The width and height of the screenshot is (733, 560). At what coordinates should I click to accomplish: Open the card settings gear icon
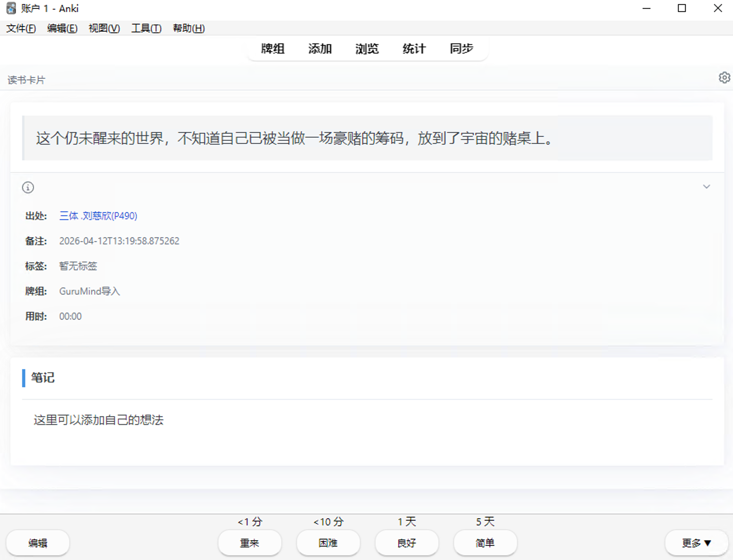724,78
